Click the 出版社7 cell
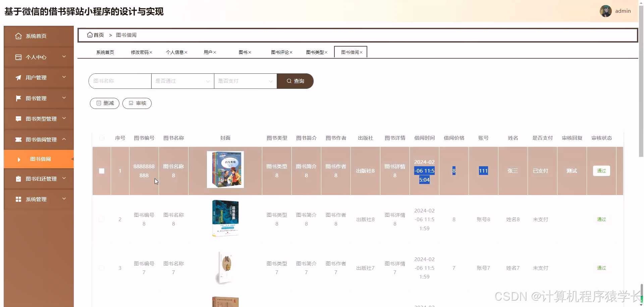 point(365,268)
